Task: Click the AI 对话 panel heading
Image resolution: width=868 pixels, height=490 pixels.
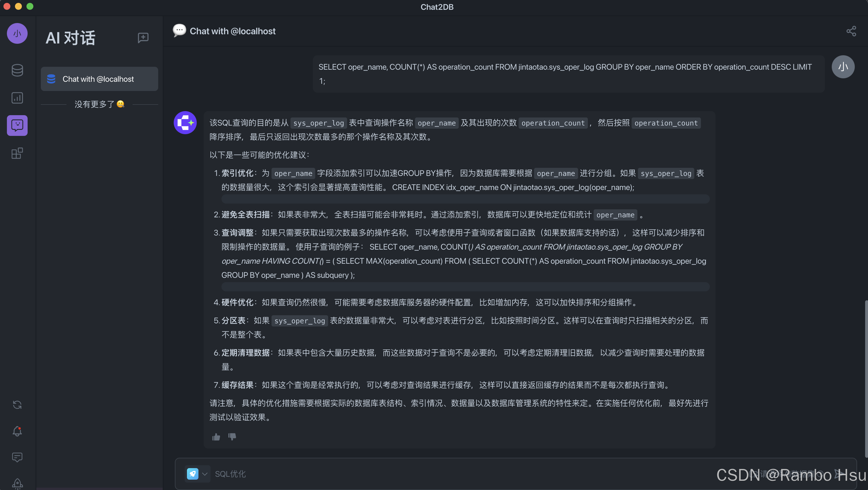Action: (70, 37)
